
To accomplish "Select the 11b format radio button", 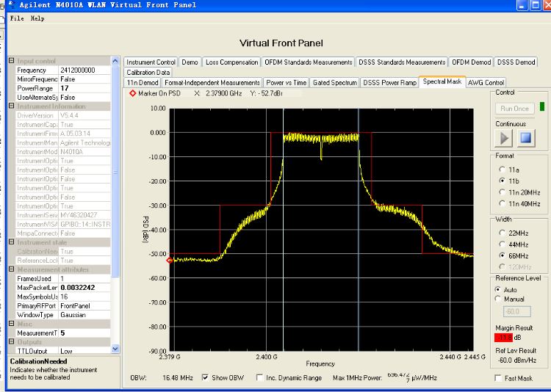I will tap(503, 181).
